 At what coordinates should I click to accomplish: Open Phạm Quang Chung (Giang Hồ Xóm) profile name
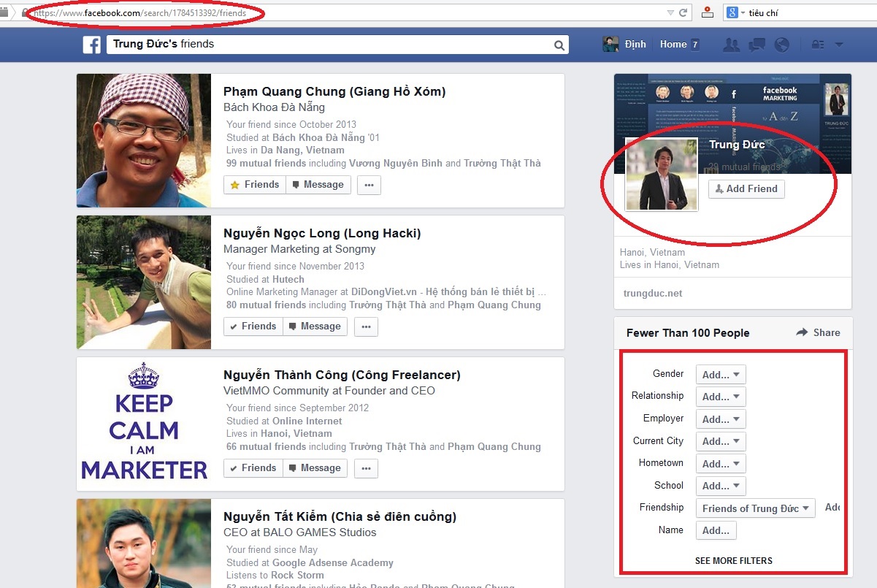(334, 91)
